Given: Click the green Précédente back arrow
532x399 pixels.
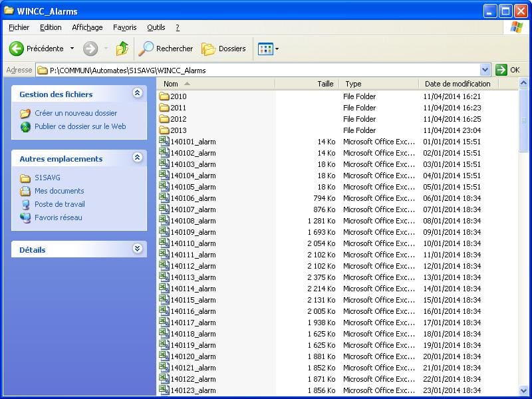Looking at the screenshot, I should 17,49.
